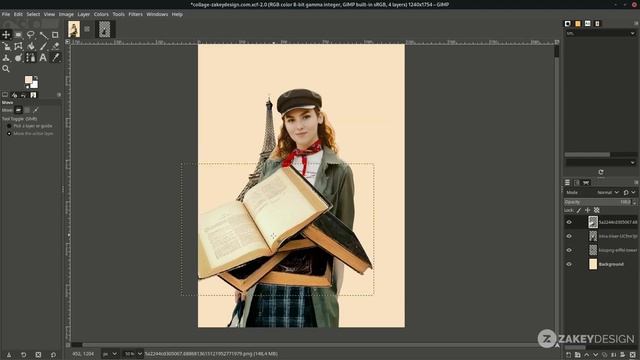Click the refresh icon in the brushes dock
Image resolution: width=640 pixels, height=360 pixels.
pyautogui.click(x=601, y=172)
